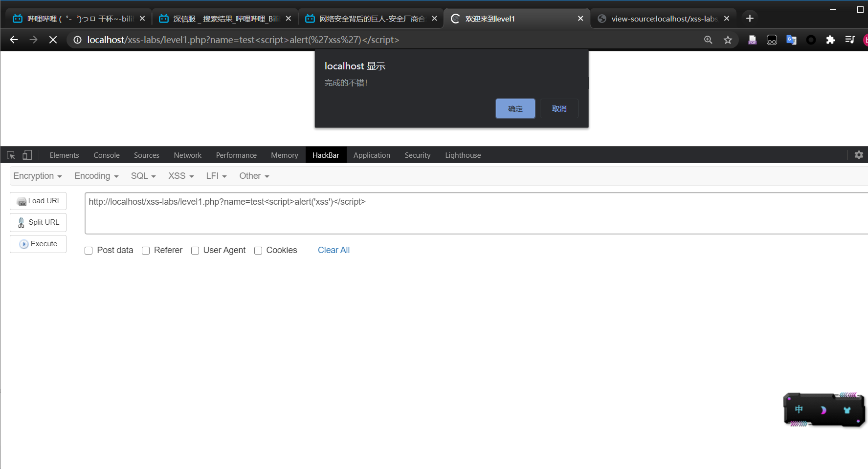Open the Network panel
The height and width of the screenshot is (469, 868).
pyautogui.click(x=188, y=155)
